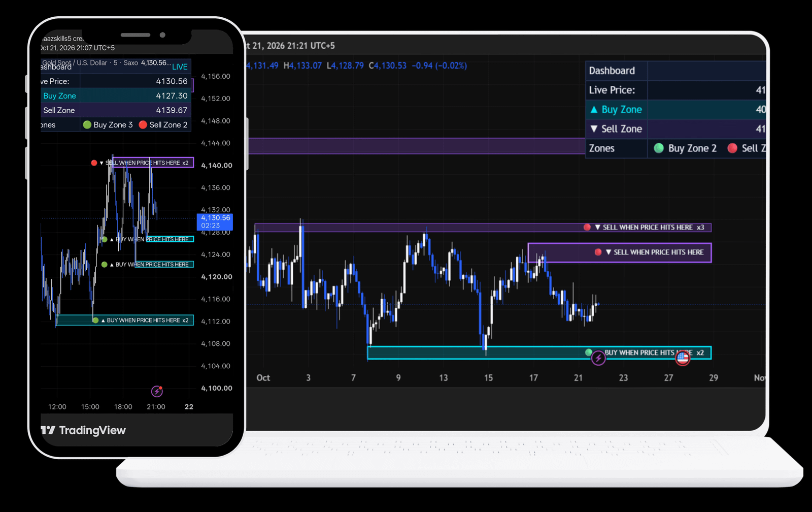Click the down-triangle icon beside laptop Sell Zone

[x=594, y=129]
